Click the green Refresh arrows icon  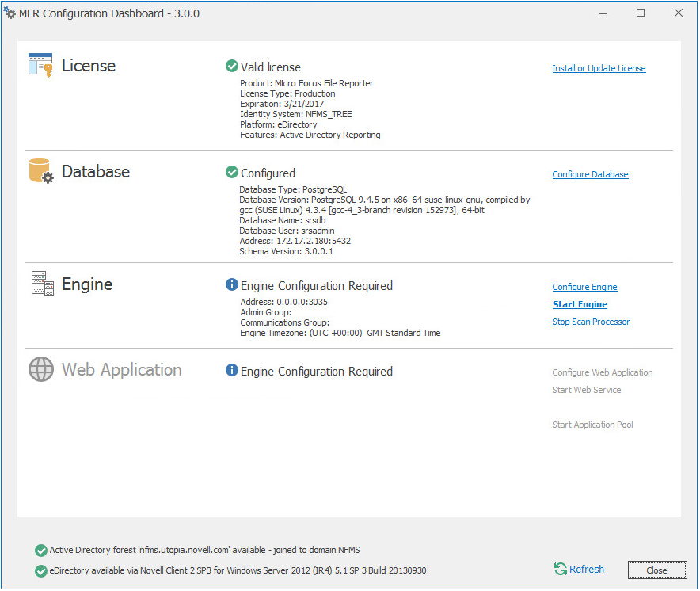(561, 569)
